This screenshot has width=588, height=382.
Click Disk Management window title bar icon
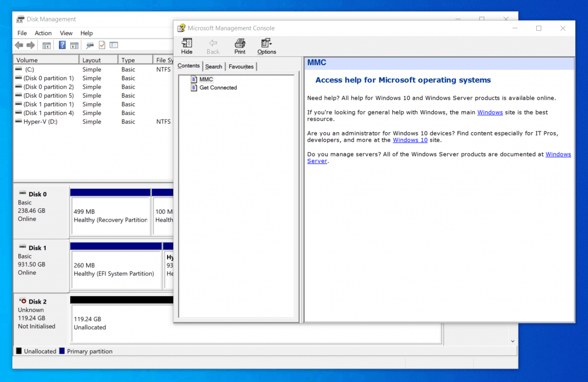(x=20, y=19)
